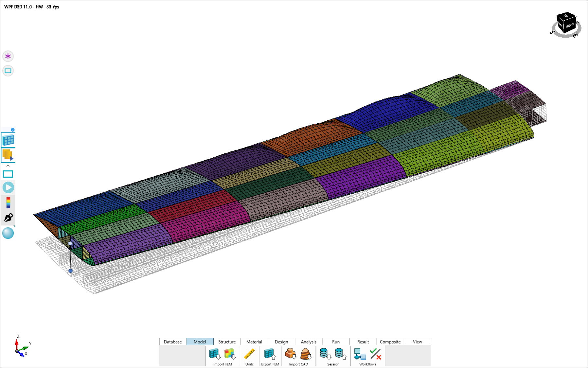
Task: Click the Import FEM mesh grid icon
Action: (x=215, y=354)
